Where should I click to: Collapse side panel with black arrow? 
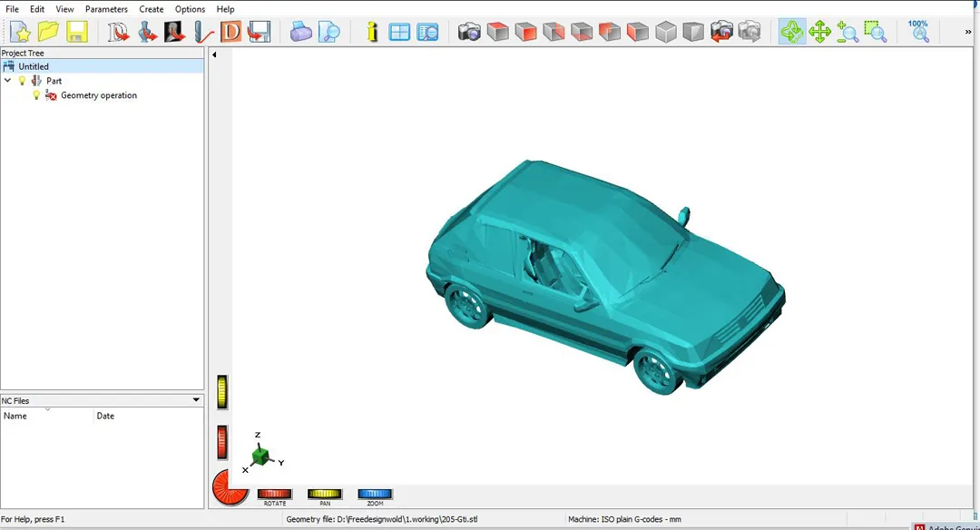tap(214, 54)
